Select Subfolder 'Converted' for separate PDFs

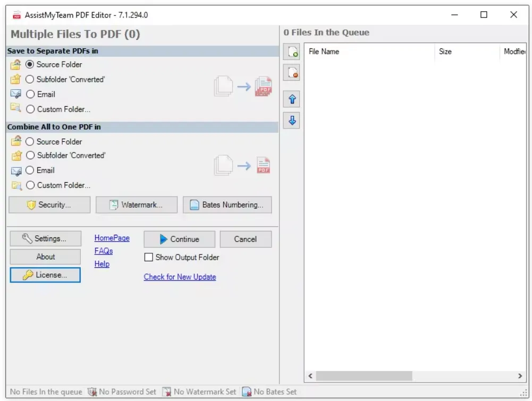(x=30, y=79)
